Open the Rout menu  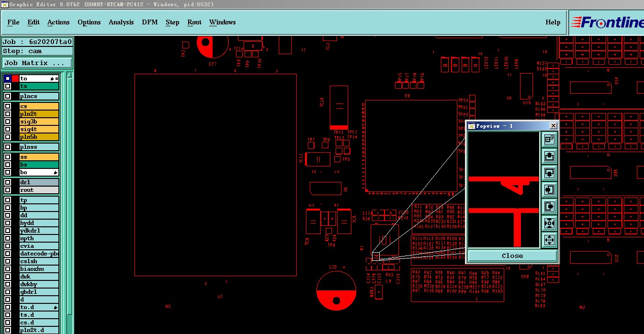pos(194,22)
